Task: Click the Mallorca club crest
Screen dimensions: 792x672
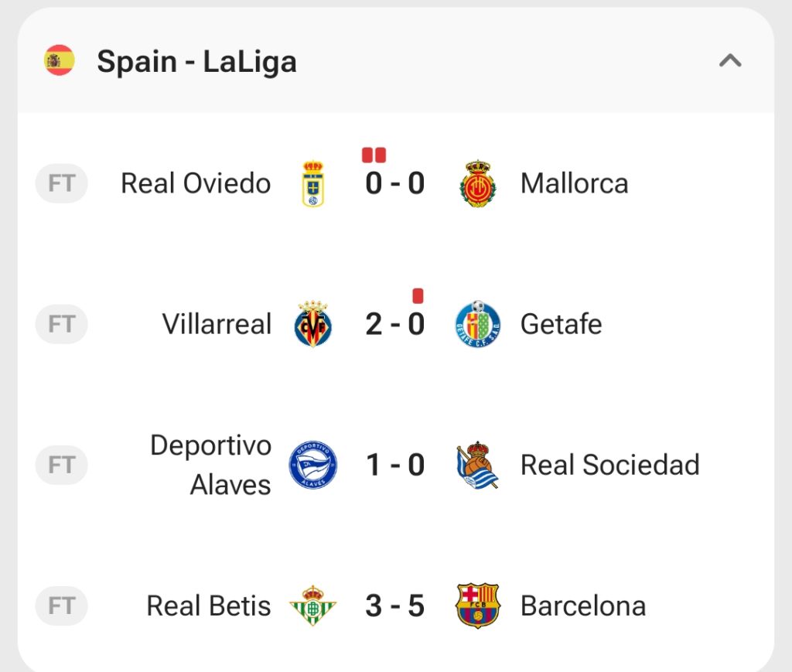Action: coord(478,183)
